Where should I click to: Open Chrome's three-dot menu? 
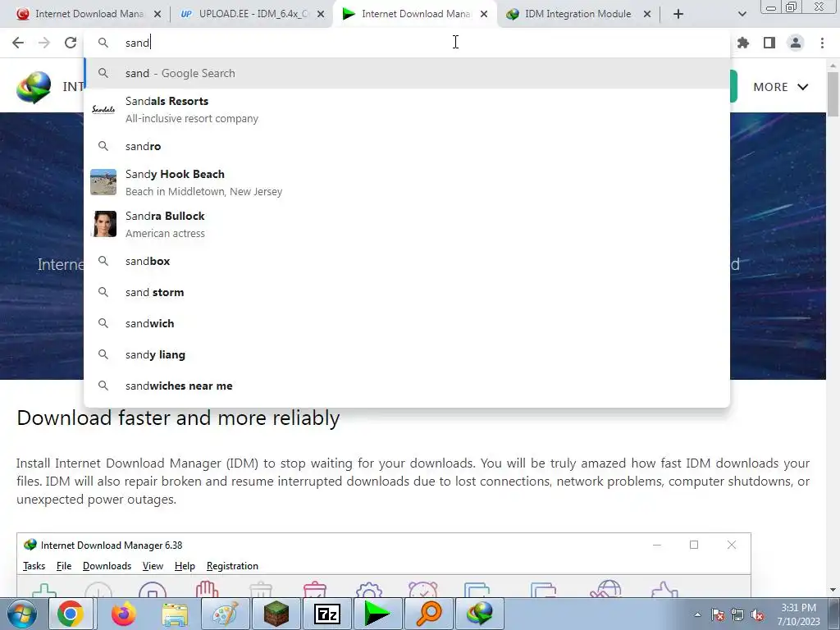coord(822,43)
